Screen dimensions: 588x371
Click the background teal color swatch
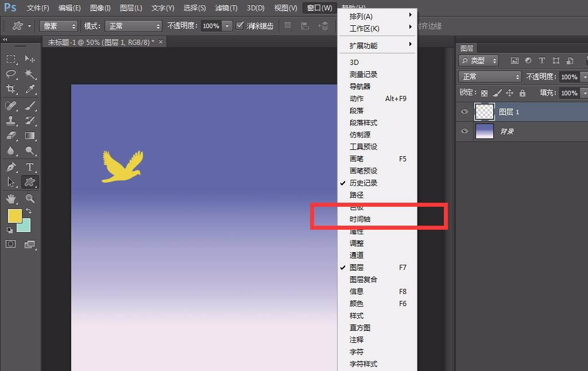click(x=25, y=227)
